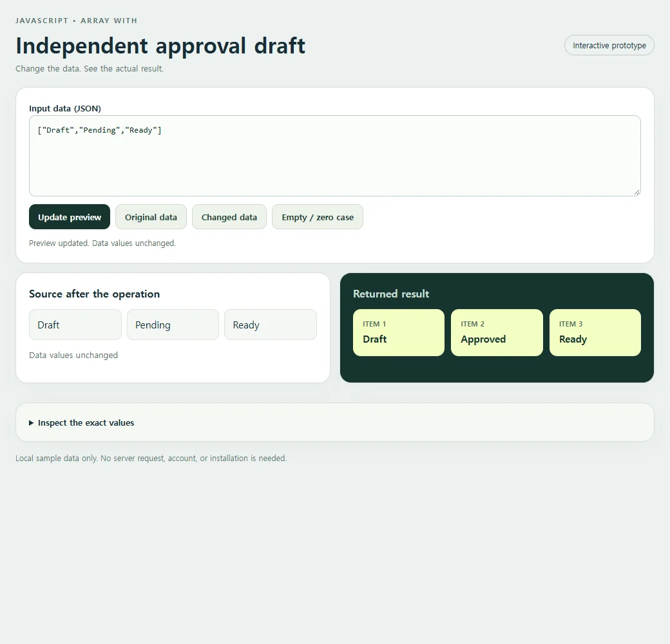670x644 pixels.
Task: Focus the Input data JSON textarea
Action: (334, 156)
